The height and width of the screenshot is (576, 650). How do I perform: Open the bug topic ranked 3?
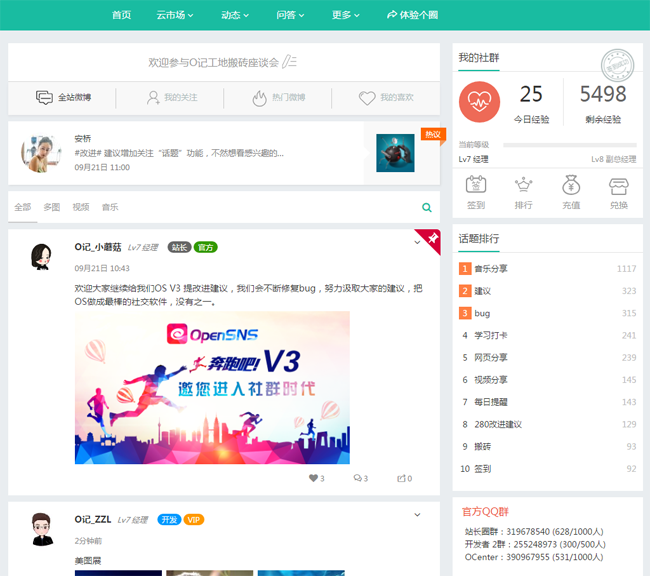[482, 313]
